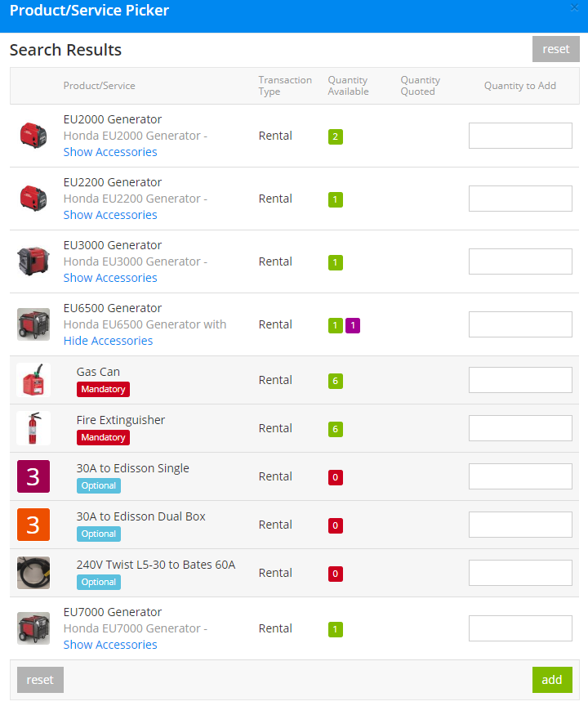588x706 pixels.
Task: Hide accessories for EU6500 Generator
Action: tap(108, 341)
